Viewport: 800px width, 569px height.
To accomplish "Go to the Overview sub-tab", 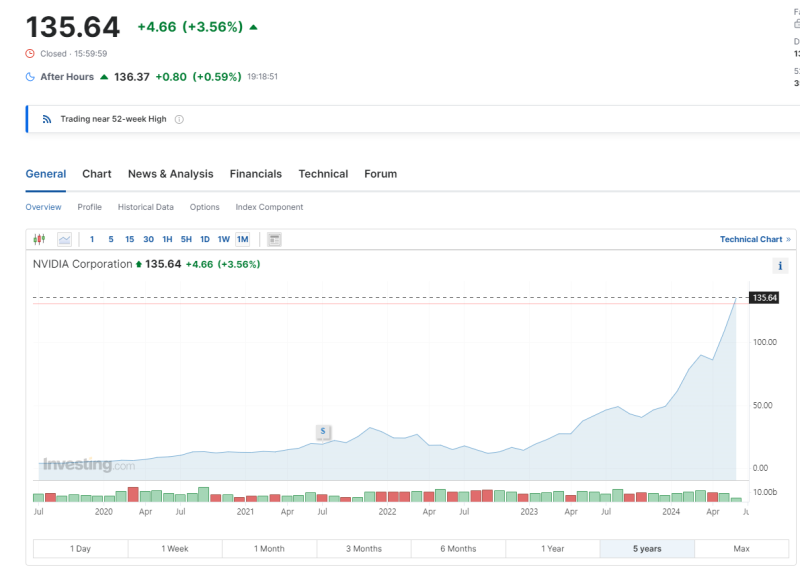I will coord(43,207).
